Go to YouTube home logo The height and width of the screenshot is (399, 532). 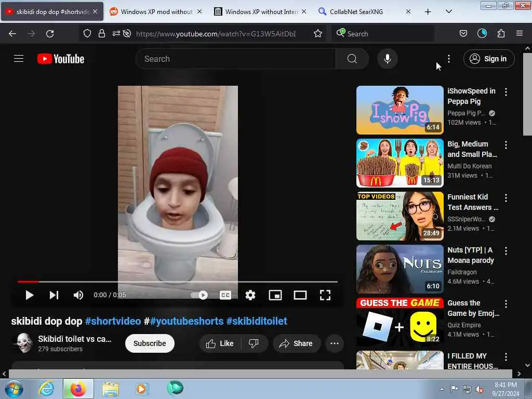61,59
